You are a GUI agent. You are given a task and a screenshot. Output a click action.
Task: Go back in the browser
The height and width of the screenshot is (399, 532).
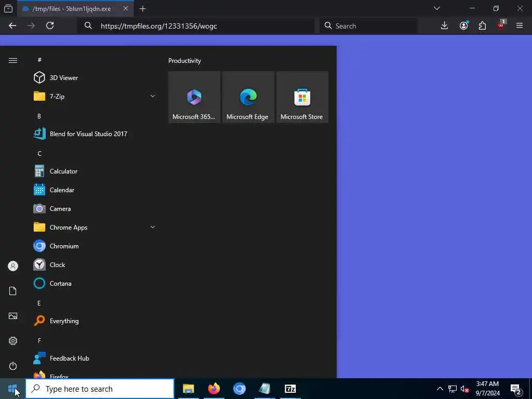[12, 26]
